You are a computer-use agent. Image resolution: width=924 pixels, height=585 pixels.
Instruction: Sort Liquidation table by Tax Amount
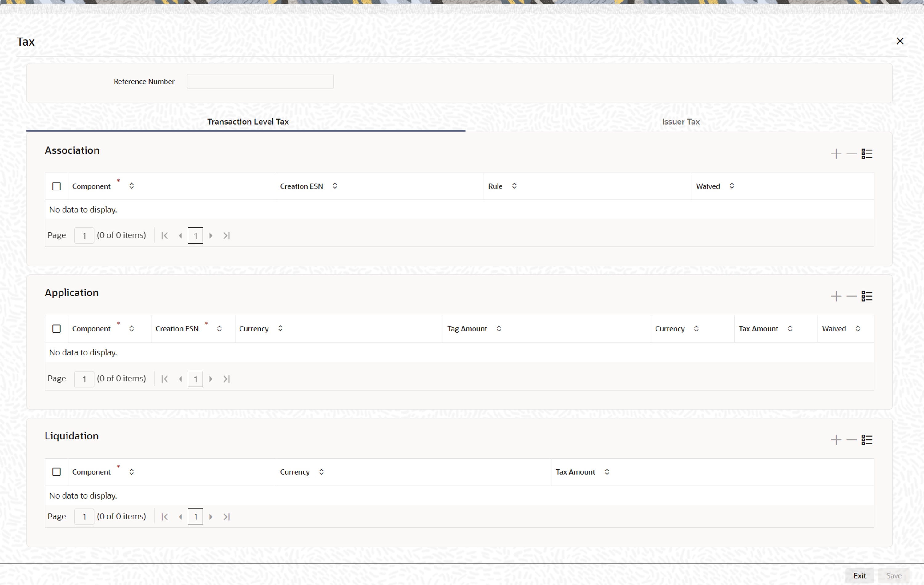point(607,472)
